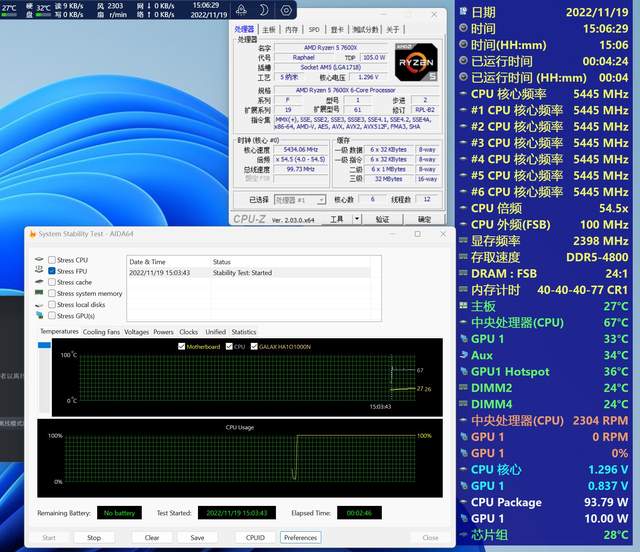640x552 pixels.
Task: Click the motherboard icon beside 主板
Action: (x=463, y=305)
